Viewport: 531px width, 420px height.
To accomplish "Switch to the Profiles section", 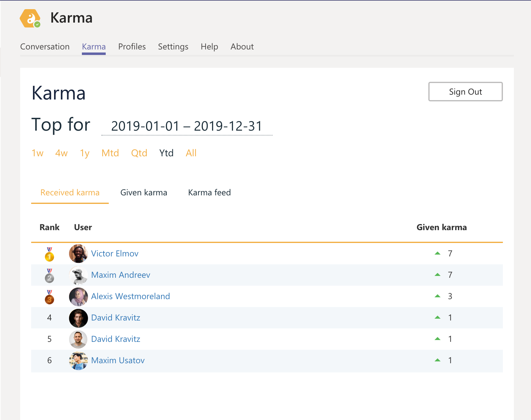I will pyautogui.click(x=132, y=47).
